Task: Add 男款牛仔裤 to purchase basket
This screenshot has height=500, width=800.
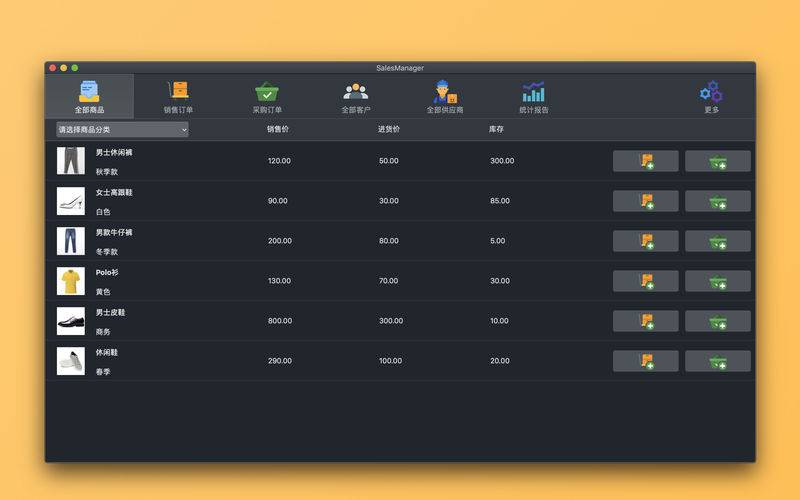Action: pos(718,241)
